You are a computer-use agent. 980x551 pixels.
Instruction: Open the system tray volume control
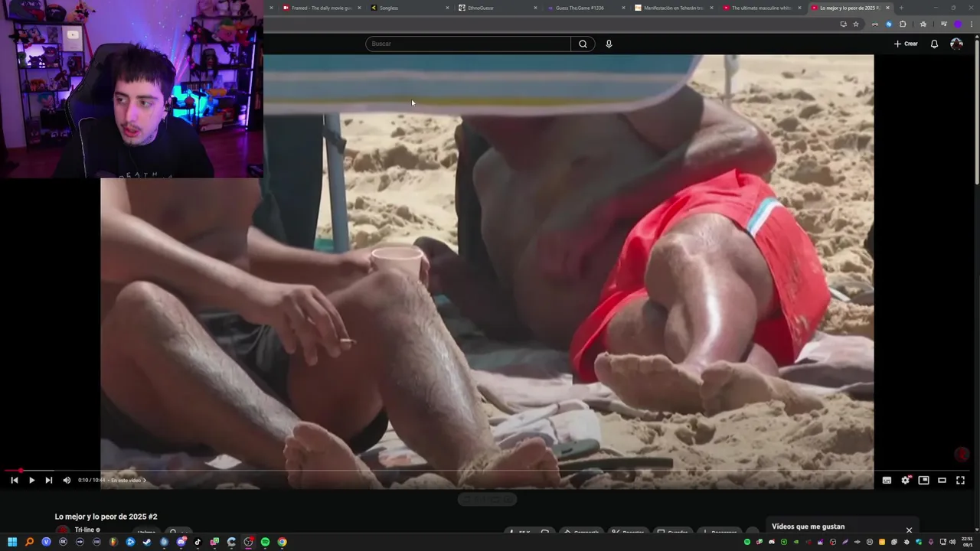952,542
